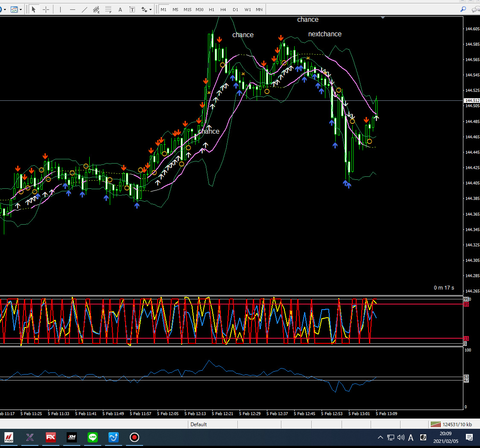Image resolution: width=480 pixels, height=448 pixels.
Task: Select the Text Label tool
Action: pyautogui.click(x=132, y=9)
